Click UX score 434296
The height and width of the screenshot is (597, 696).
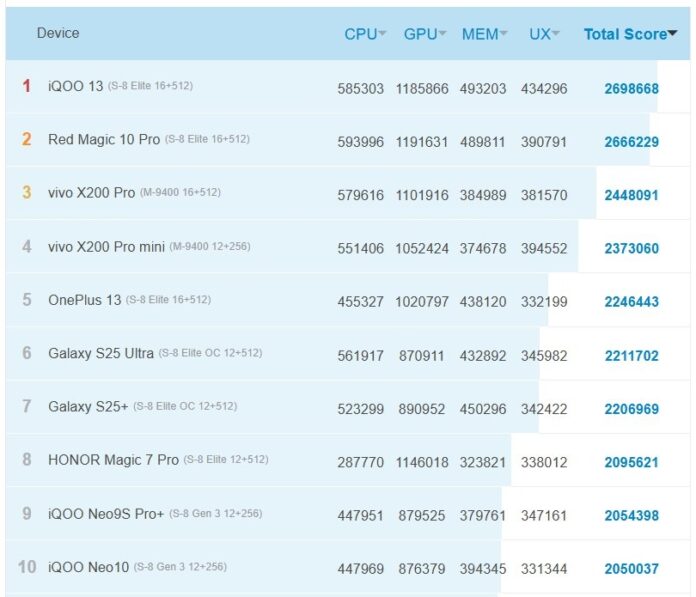point(544,89)
